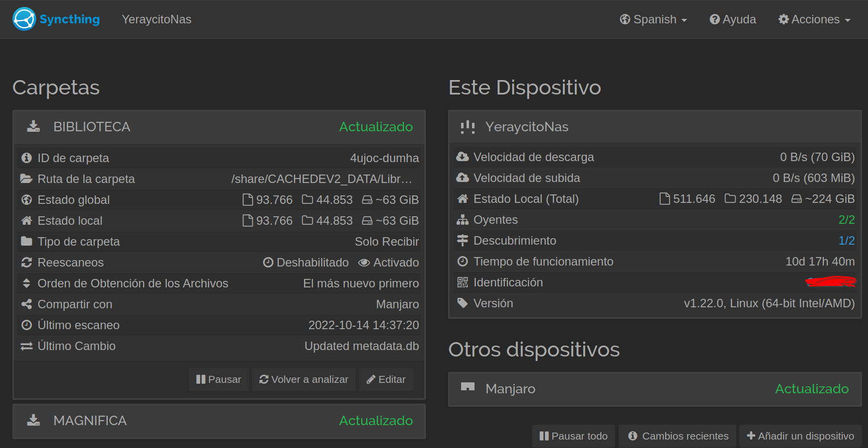The width and height of the screenshot is (868, 448).
Task: Open Cambios recientes
Action: pos(678,436)
